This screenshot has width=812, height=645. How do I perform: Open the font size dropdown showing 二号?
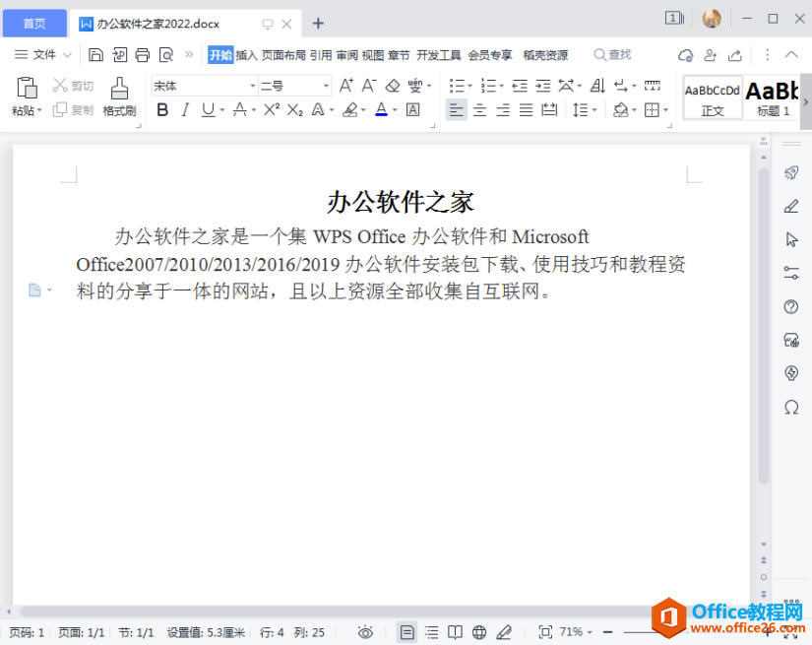pyautogui.click(x=294, y=86)
